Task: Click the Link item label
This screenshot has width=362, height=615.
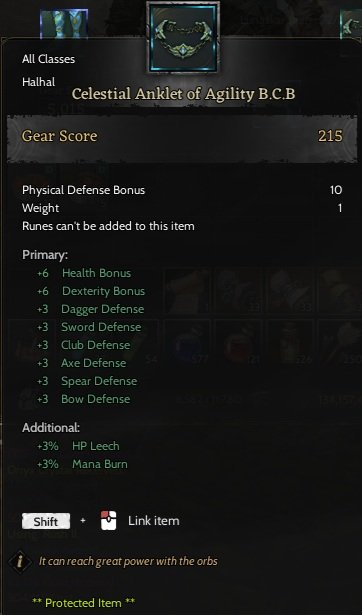Action: tap(154, 521)
